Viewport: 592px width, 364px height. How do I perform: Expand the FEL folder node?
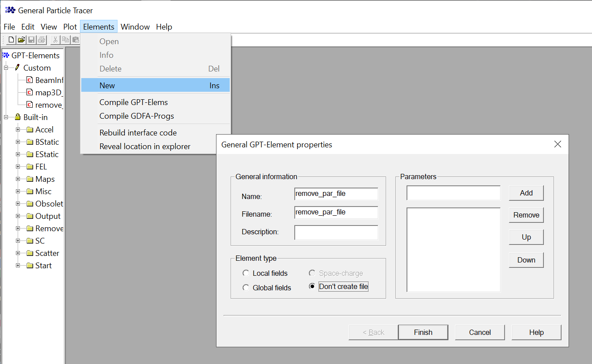[18, 166]
